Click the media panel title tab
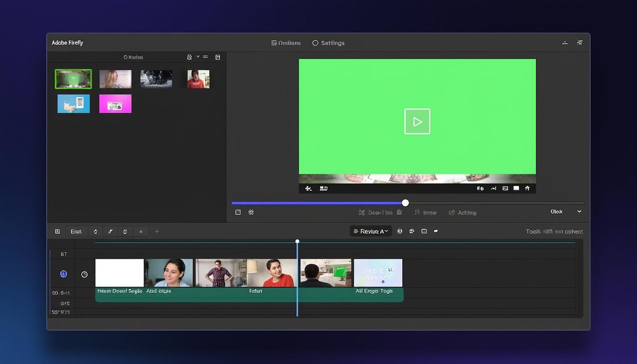 tap(133, 57)
